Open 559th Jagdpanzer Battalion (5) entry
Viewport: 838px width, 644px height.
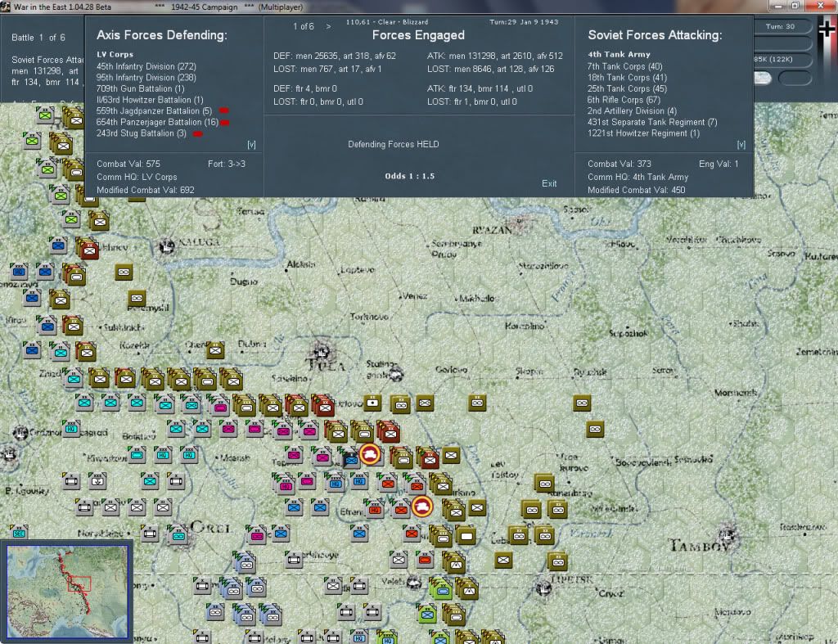pos(154,111)
